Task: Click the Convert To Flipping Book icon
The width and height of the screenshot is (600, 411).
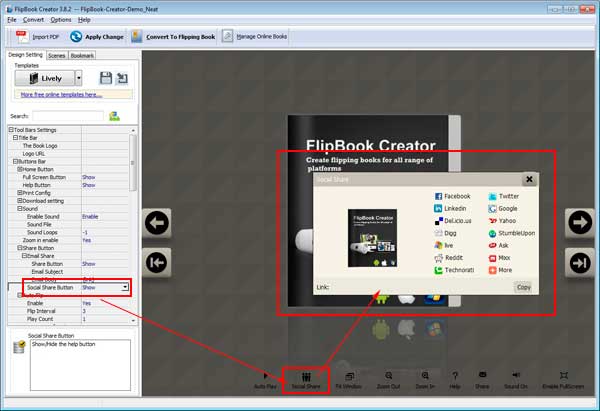Action: [136, 37]
